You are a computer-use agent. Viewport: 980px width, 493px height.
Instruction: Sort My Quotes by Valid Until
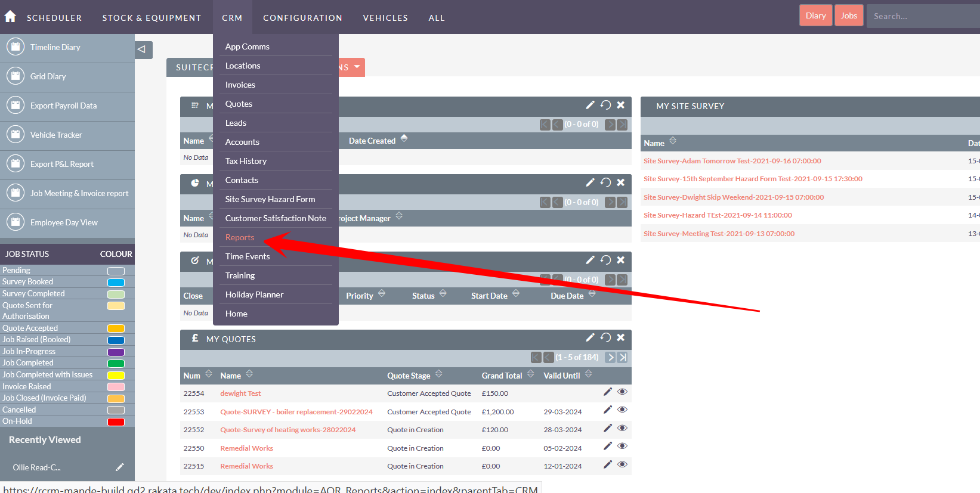[588, 374]
